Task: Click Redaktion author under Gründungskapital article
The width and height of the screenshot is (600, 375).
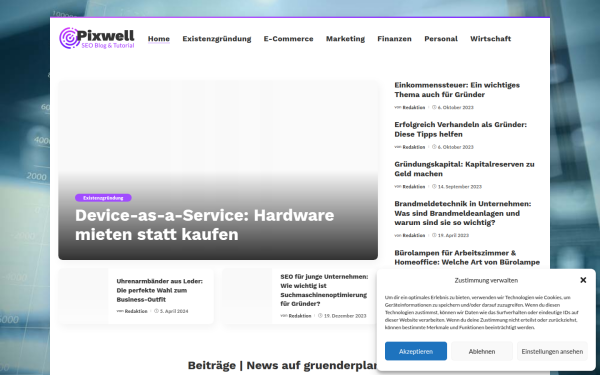Action: point(414,187)
